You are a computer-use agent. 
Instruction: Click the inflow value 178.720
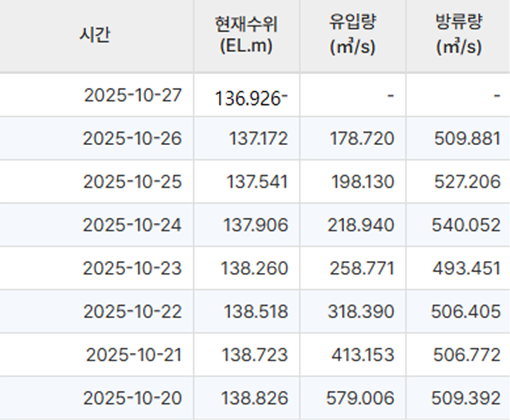tap(358, 138)
